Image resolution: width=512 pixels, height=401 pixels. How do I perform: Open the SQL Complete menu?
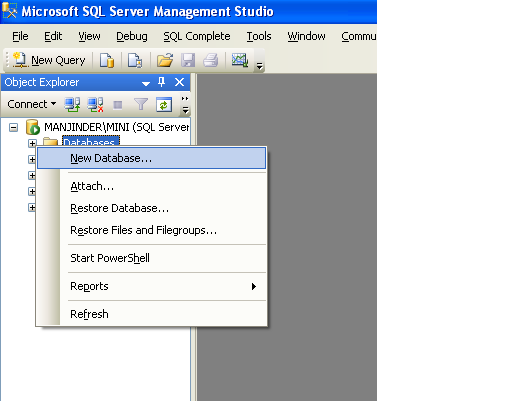(x=197, y=36)
